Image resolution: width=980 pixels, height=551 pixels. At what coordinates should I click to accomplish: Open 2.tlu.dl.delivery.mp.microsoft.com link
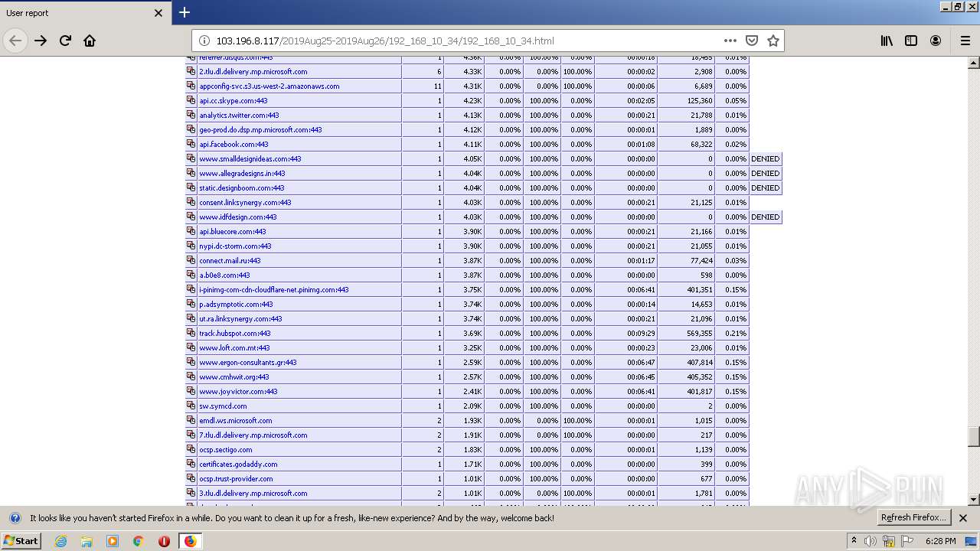point(253,72)
